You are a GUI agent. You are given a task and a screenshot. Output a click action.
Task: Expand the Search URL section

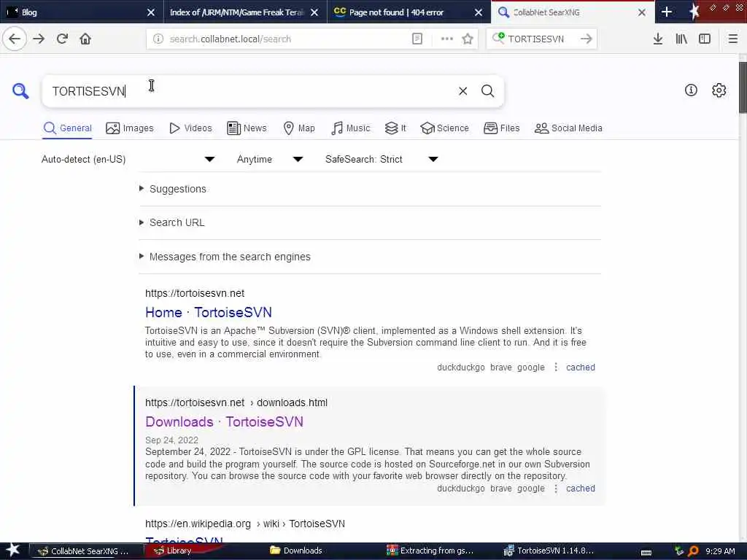pyautogui.click(x=177, y=222)
